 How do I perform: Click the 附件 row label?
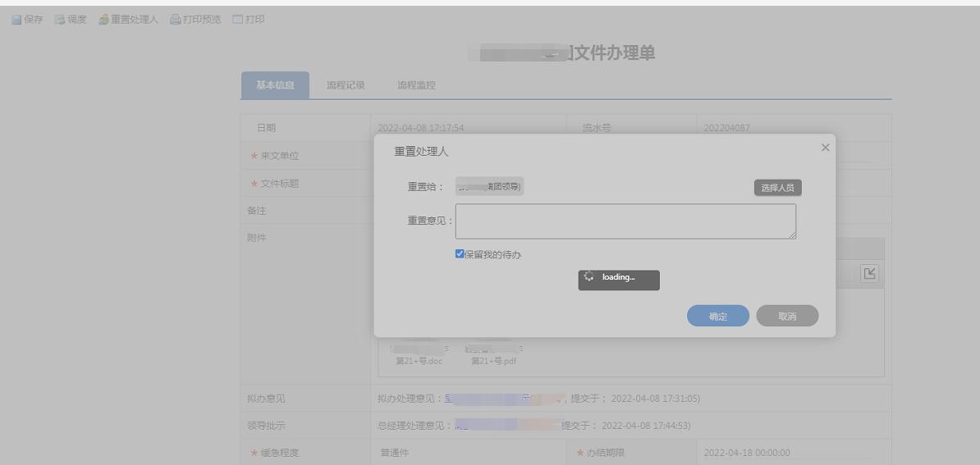point(256,238)
